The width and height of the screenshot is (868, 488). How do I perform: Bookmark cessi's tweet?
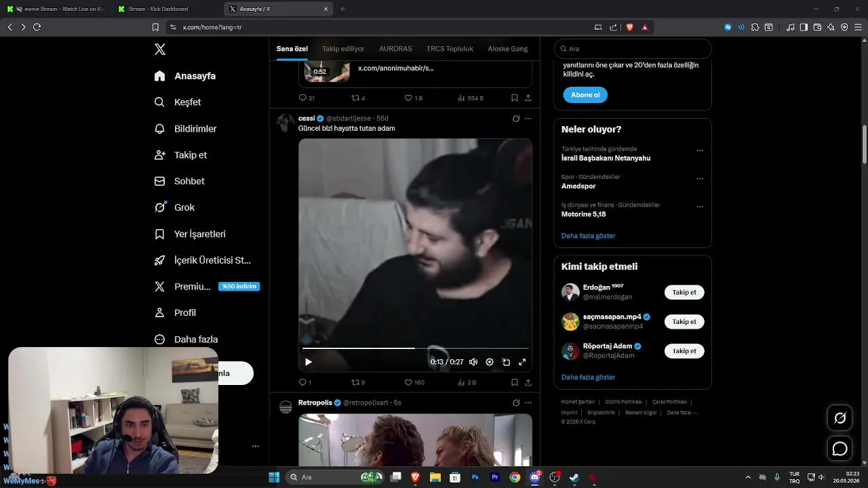[x=515, y=382]
